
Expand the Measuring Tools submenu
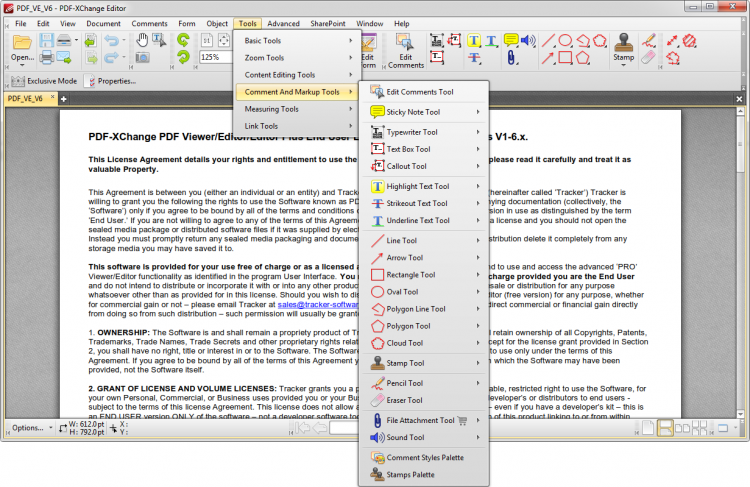coord(297,109)
